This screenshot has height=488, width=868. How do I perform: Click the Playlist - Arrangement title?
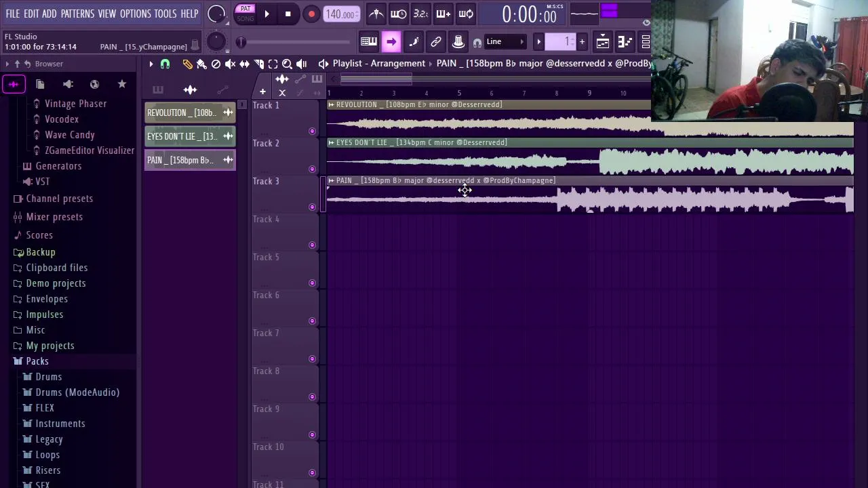tap(379, 64)
